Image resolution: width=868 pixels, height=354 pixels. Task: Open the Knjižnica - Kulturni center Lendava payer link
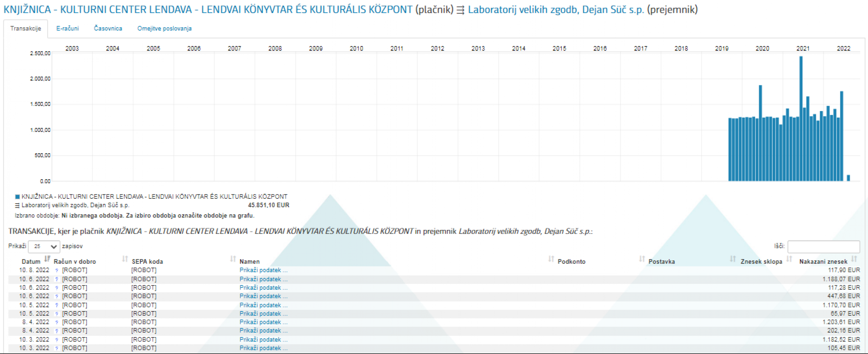[x=208, y=10]
